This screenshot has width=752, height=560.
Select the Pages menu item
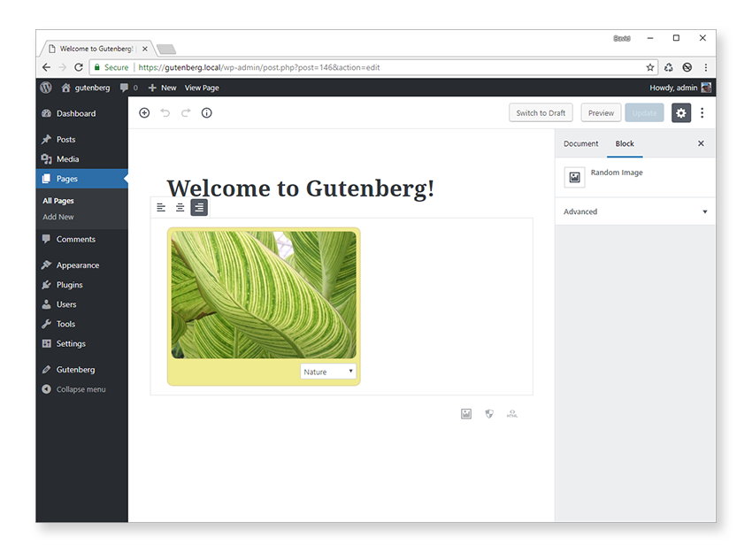tap(82, 179)
